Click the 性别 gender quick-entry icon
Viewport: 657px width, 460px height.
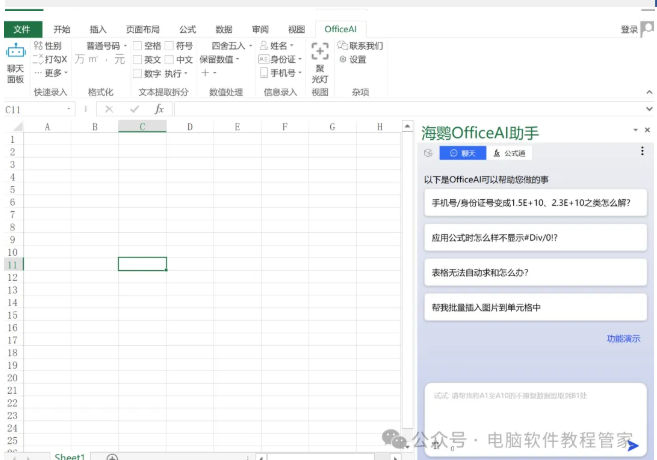[x=38, y=45]
